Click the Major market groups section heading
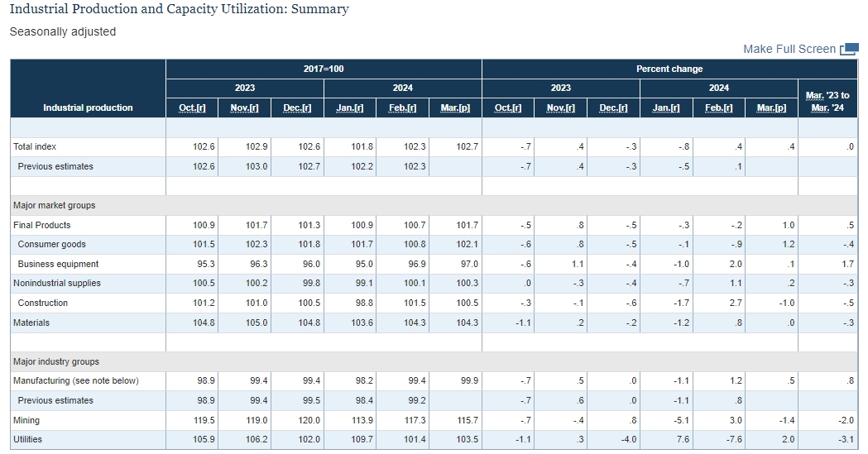 pyautogui.click(x=54, y=205)
